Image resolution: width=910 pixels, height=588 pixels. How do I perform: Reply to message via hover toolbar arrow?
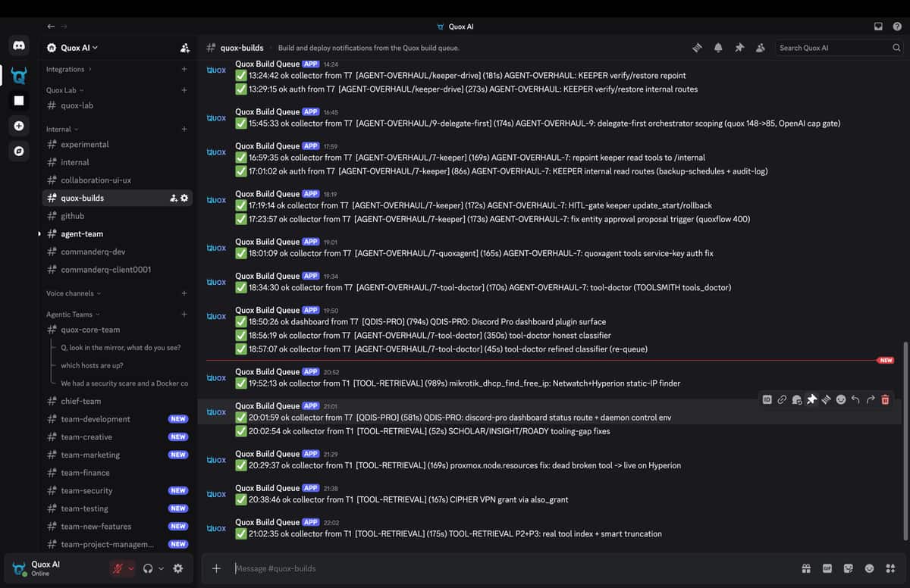[x=855, y=399]
